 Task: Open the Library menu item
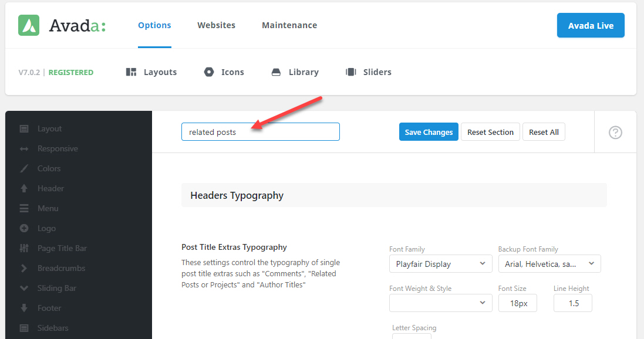coord(295,72)
